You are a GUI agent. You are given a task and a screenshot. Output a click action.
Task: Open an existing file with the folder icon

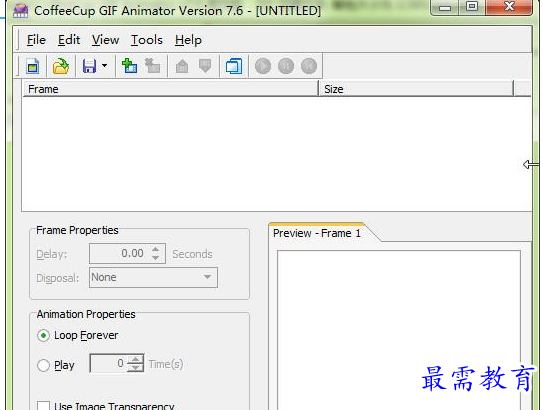pos(61,66)
